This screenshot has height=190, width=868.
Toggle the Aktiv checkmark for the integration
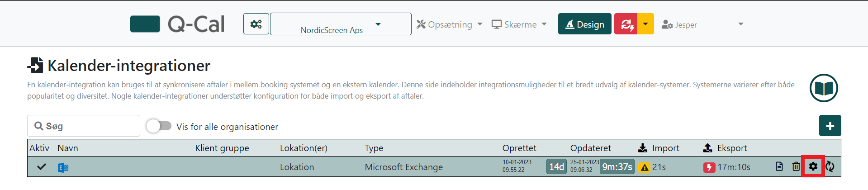point(42,167)
